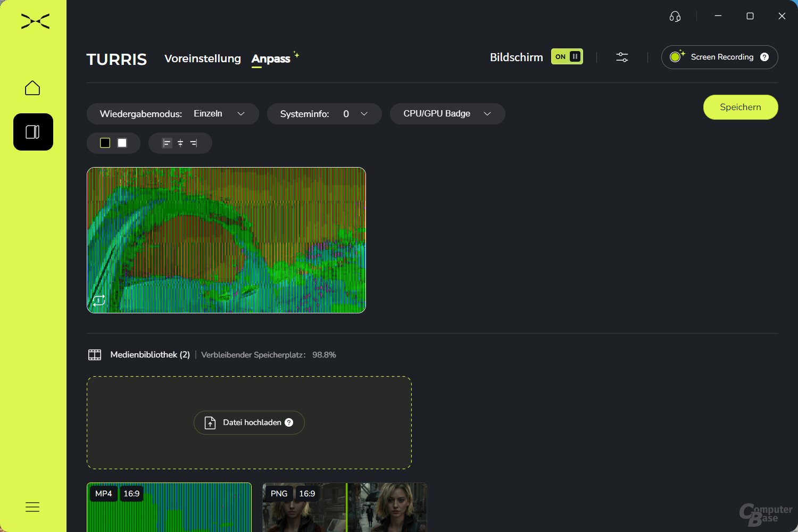The image size is (798, 532).
Task: Switch to the Anpass tab
Action: [x=271, y=59]
